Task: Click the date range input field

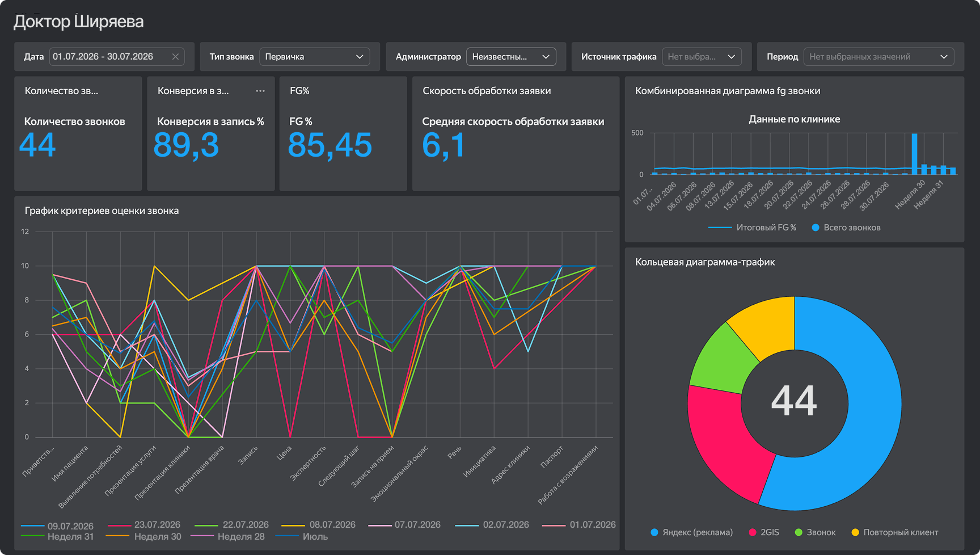Action: coord(117,57)
